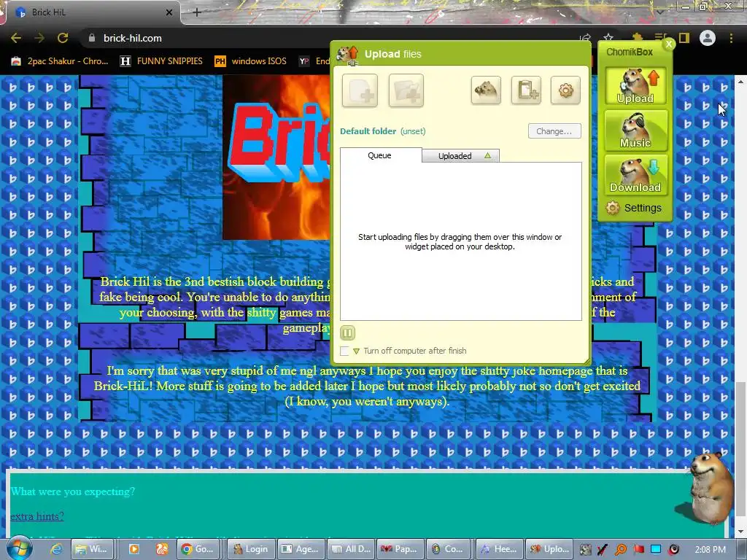Open Windows Explorer taskbar button
This screenshot has width=747, height=560.
pos(92,549)
